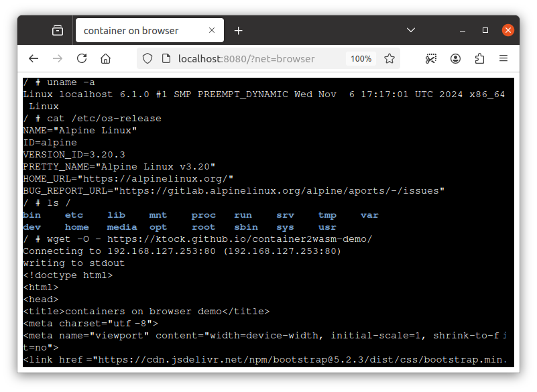Maximize the browser window
Screen dimensions: 537x392
pyautogui.click(x=485, y=30)
